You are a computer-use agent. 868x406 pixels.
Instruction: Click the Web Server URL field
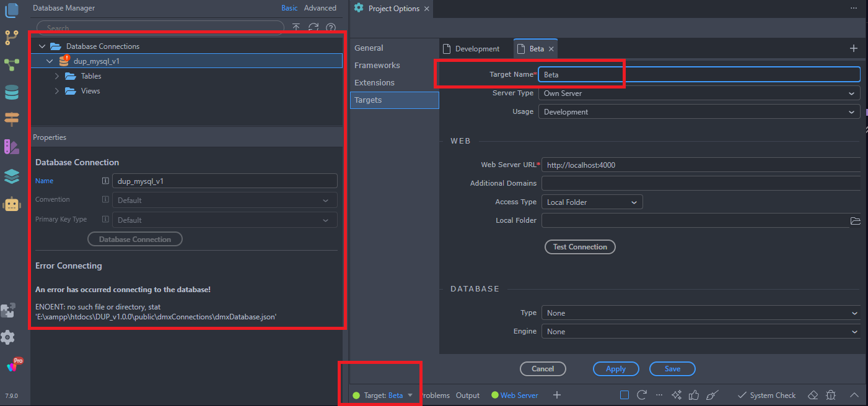(701, 165)
